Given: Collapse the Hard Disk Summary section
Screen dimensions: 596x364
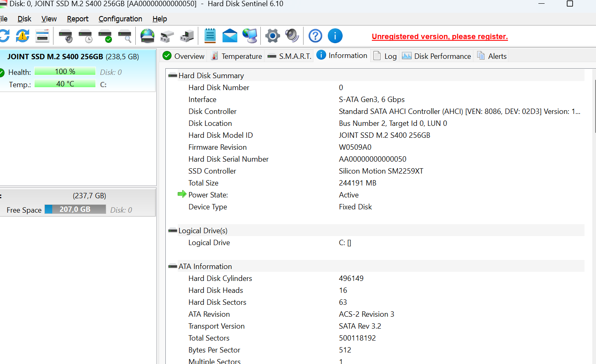Looking at the screenshot, I should coord(173,76).
